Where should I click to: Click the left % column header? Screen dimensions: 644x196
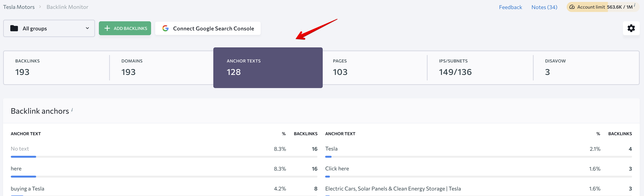[x=284, y=134]
